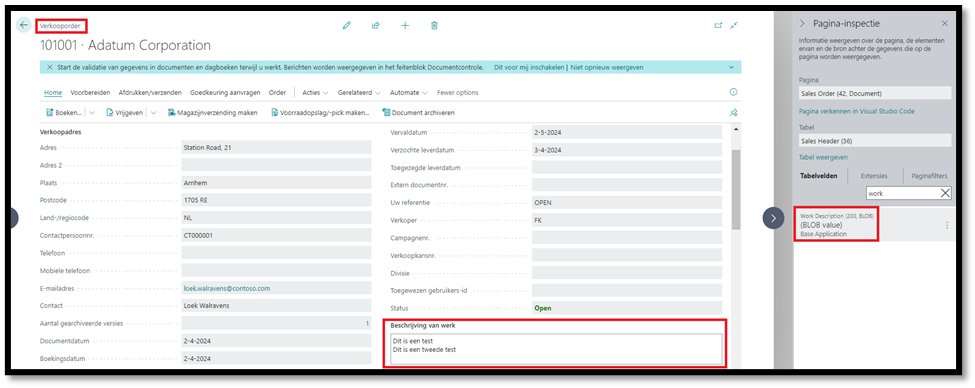Click the trash delete icon
The width and height of the screenshot is (975, 388).
coord(435,25)
